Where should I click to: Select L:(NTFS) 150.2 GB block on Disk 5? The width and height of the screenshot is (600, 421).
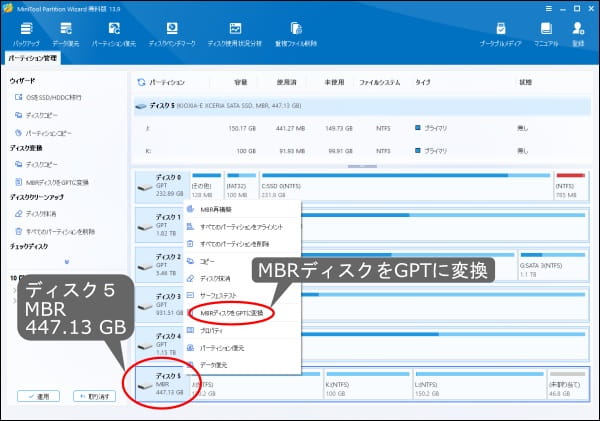click(479, 384)
